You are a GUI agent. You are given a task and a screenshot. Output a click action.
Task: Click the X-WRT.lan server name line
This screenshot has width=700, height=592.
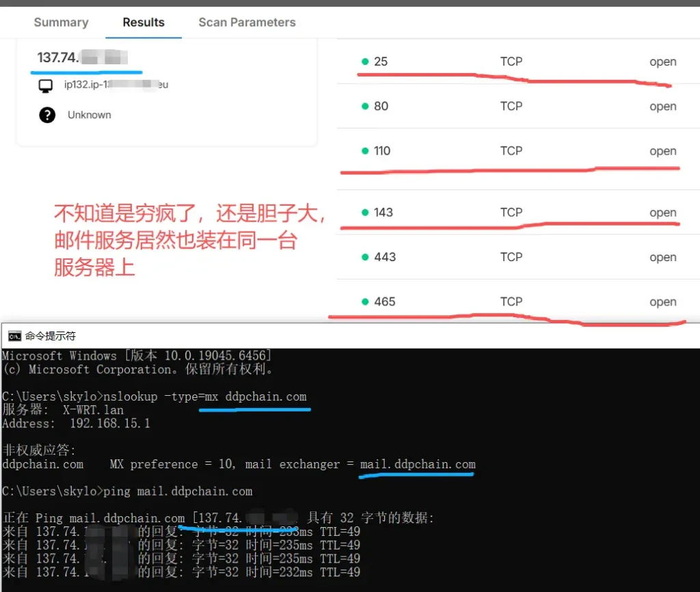click(x=63, y=410)
